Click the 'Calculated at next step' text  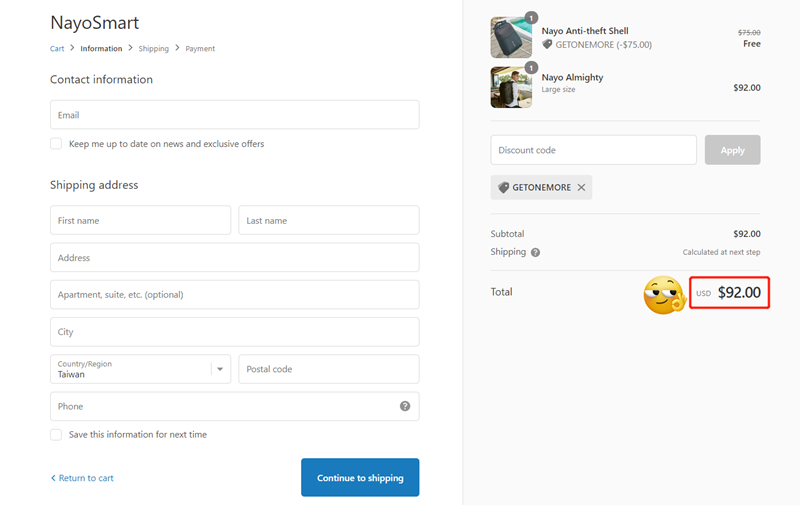tap(721, 252)
